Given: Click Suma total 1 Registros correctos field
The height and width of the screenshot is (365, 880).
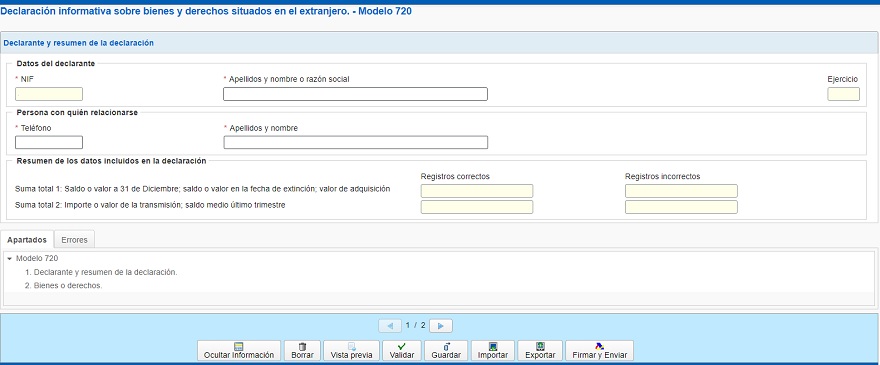Looking at the screenshot, I should 477,191.
